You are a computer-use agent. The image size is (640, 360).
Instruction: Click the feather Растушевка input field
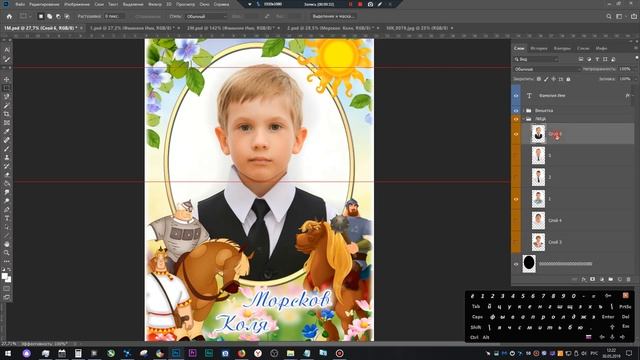(x=114, y=16)
